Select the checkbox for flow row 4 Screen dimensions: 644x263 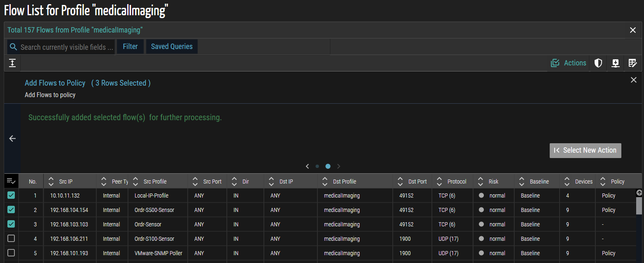(x=11, y=239)
